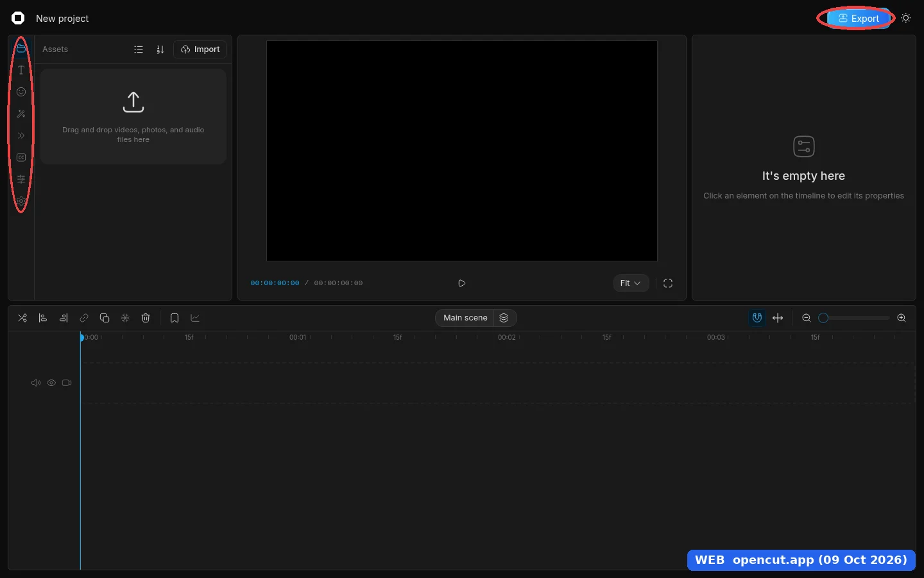Open the scenes layers dropdown
The height and width of the screenshot is (578, 924).
(x=504, y=318)
